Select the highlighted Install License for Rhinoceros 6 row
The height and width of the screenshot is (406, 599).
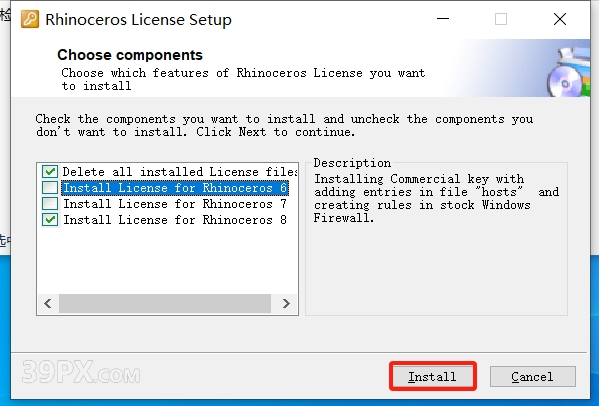click(175, 188)
